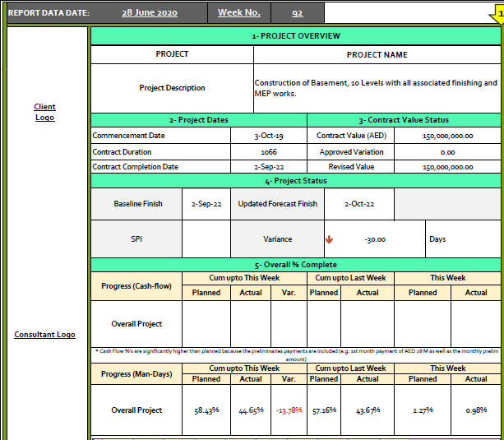The width and height of the screenshot is (504, 440).
Task: Click the 'Updated Forecast Finish' label cell
Action: pos(277,204)
